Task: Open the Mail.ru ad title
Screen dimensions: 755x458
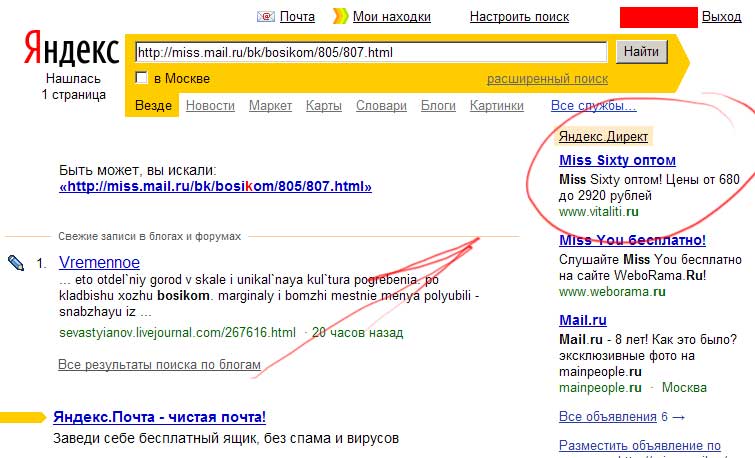Action: 583,320
